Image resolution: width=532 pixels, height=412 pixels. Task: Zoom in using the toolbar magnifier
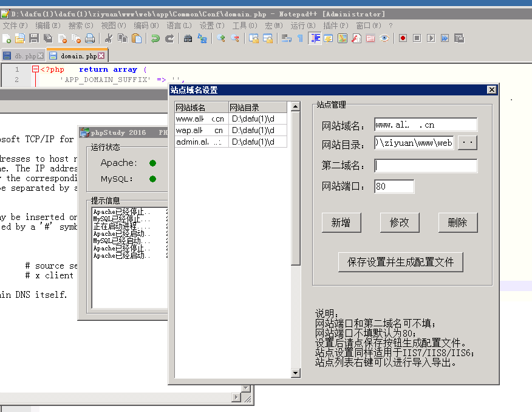pyautogui.click(x=221, y=39)
